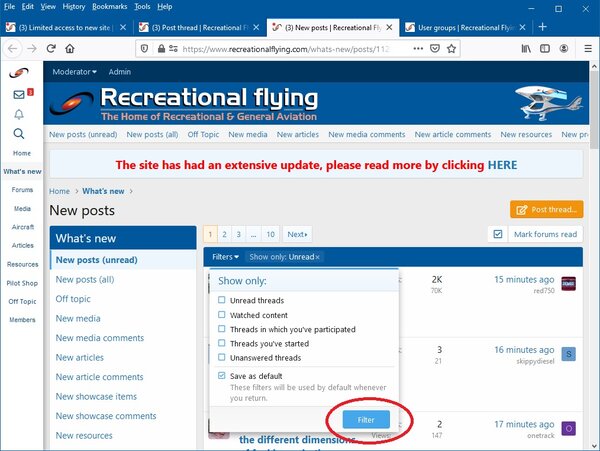The height and width of the screenshot is (451, 600).
Task: Open the Filters dropdown
Action: [225, 257]
